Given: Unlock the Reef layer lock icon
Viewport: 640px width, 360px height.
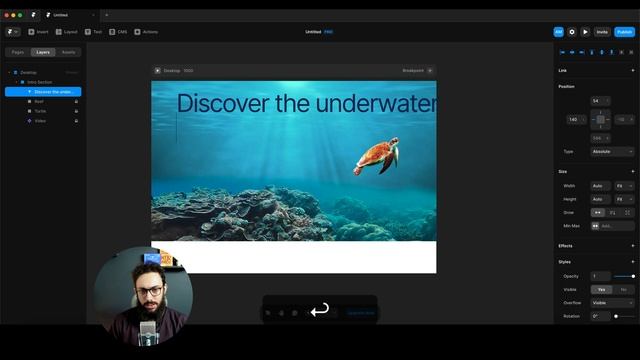Looking at the screenshot, I should click(76, 101).
